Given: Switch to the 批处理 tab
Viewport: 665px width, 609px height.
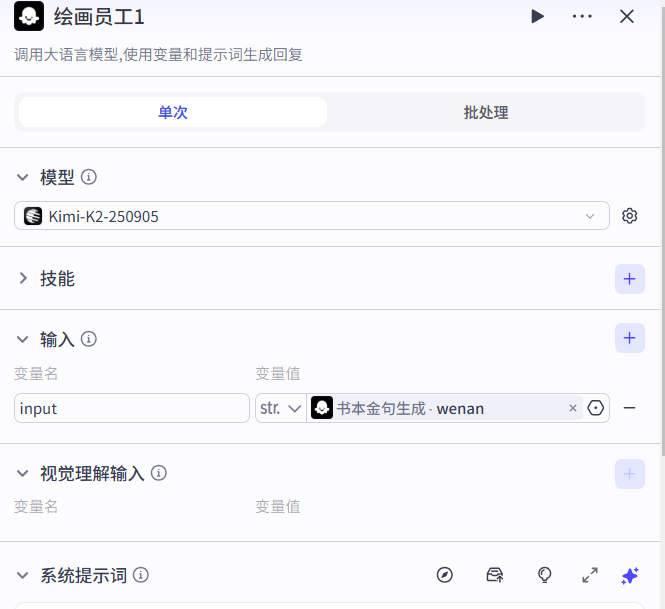Looking at the screenshot, I should (486, 113).
